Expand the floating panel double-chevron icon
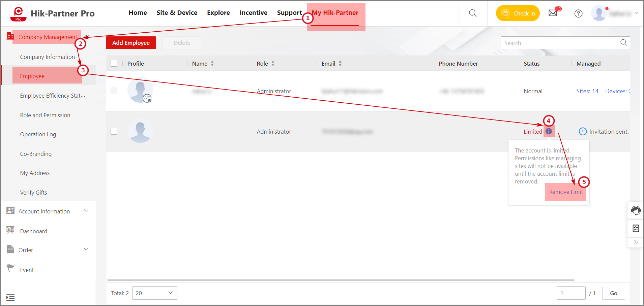 click(636, 242)
